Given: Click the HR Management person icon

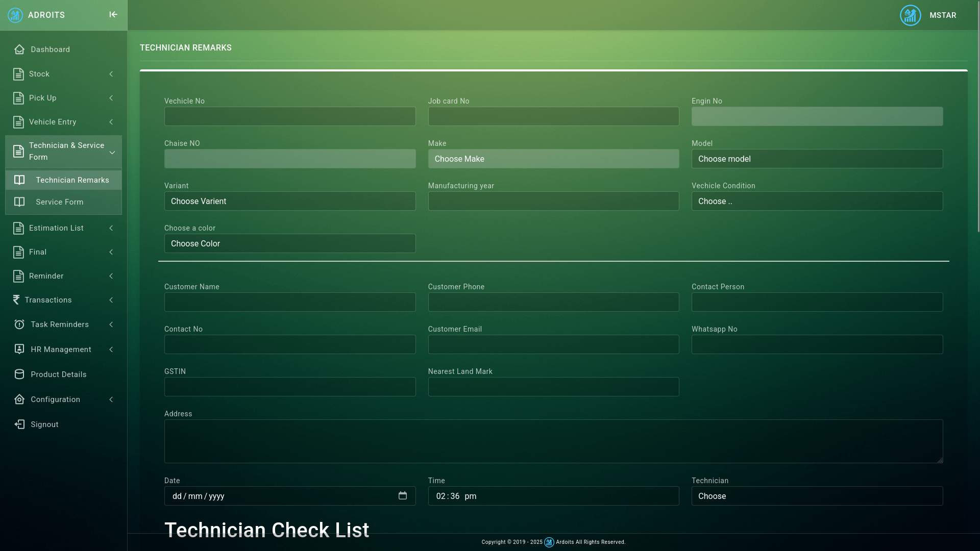Looking at the screenshot, I should (19, 349).
